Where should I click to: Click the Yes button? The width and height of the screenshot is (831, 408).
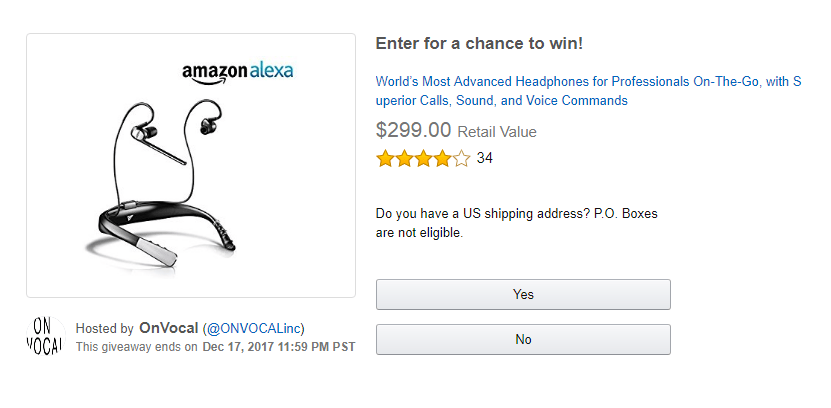(523, 295)
